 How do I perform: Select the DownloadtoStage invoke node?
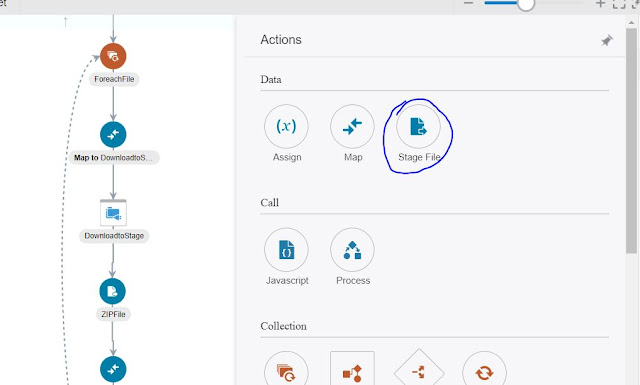pos(113,213)
